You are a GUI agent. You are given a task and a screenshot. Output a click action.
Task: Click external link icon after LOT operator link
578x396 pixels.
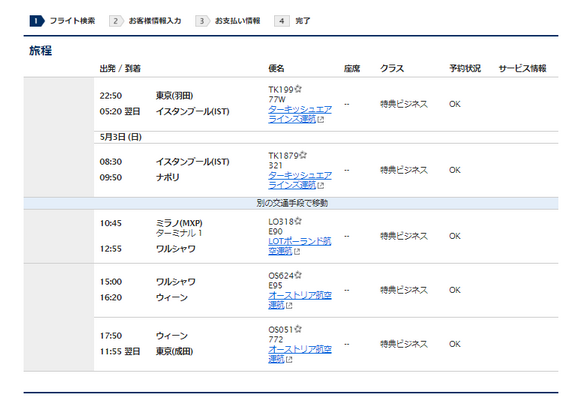coord(297,251)
